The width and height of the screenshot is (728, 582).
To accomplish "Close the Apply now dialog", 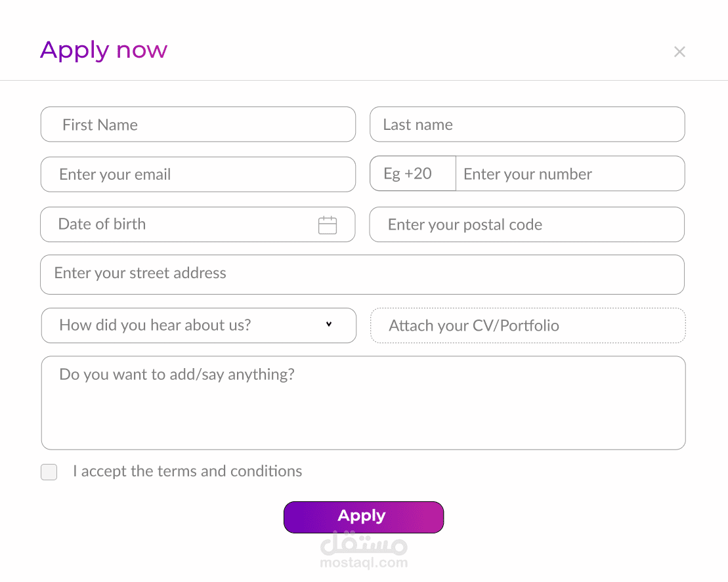I will [x=679, y=52].
